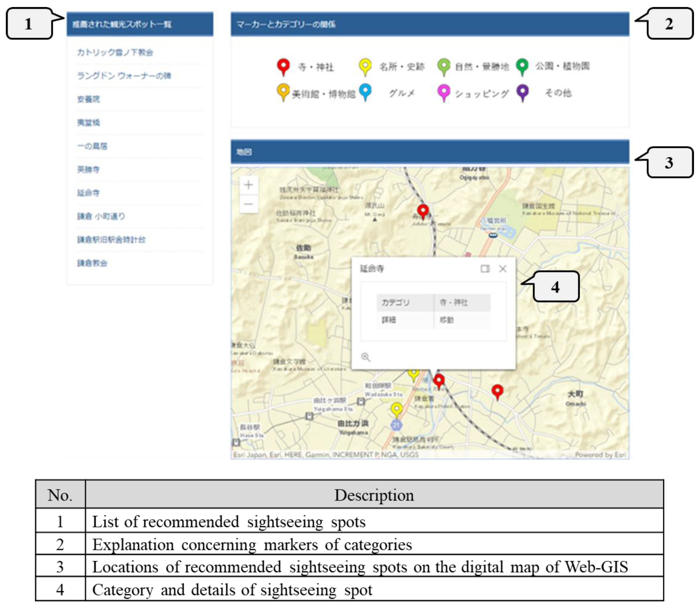Viewport: 700px width, 609px height.
Task: Click the blue グルメ legend marker
Action: (x=365, y=91)
